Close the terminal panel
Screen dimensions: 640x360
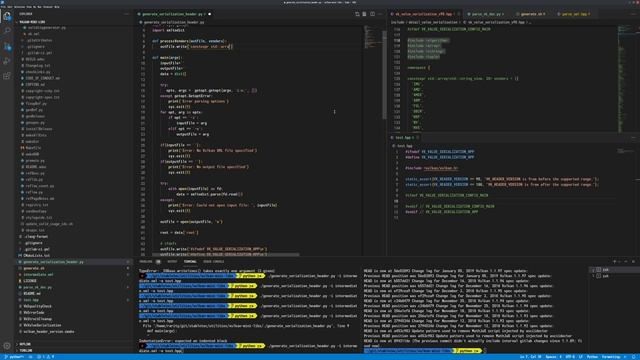pos(633,262)
